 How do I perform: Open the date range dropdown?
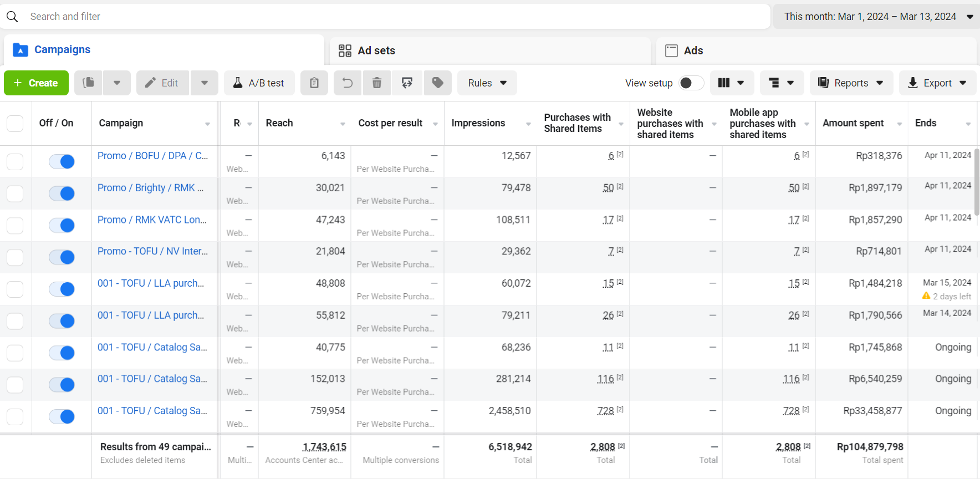[876, 17]
